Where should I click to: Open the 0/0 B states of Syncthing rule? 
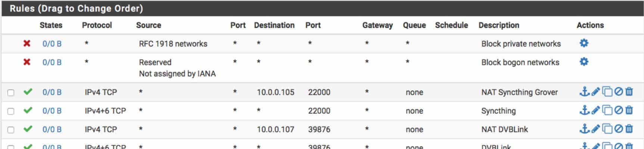[x=52, y=111]
